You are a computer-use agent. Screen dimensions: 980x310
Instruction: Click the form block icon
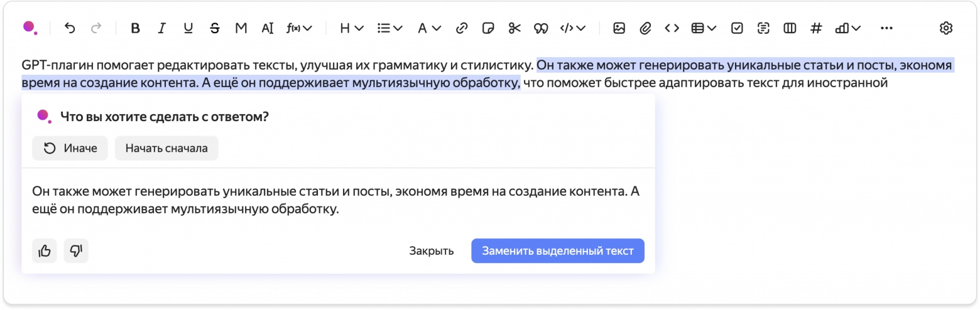(763, 28)
